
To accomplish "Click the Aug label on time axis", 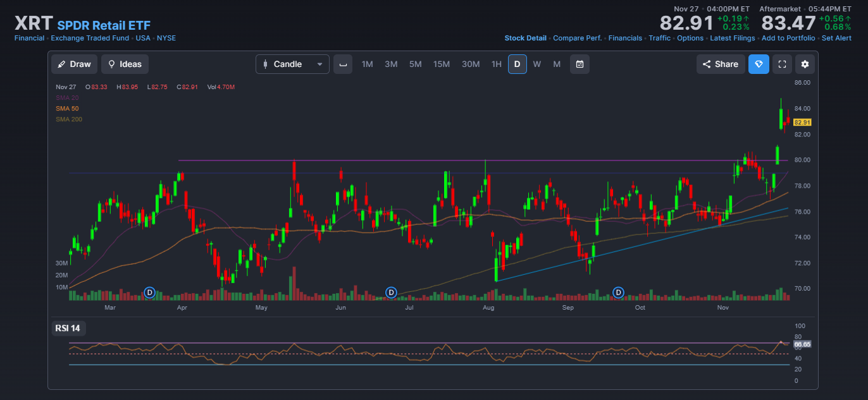I will [488, 308].
